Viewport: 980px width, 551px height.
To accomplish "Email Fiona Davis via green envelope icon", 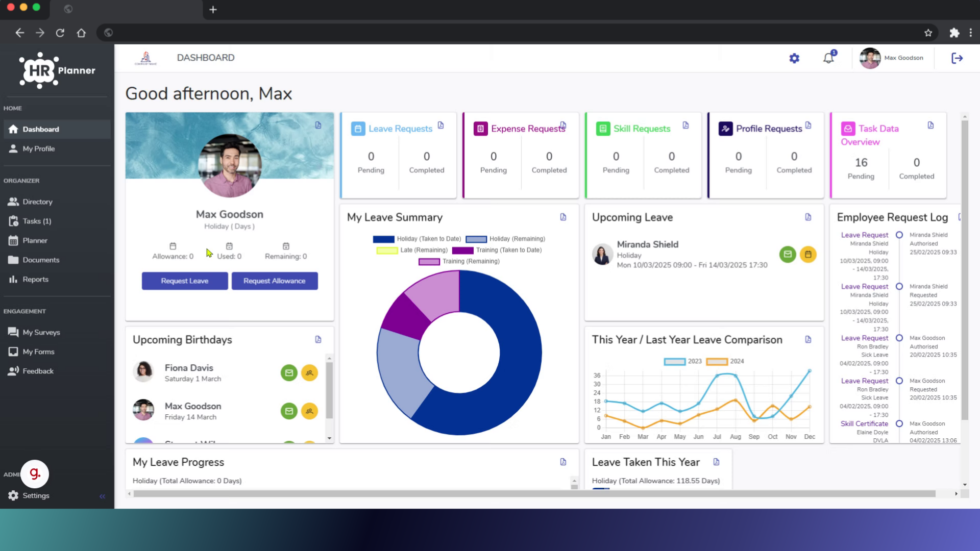I will click(289, 373).
